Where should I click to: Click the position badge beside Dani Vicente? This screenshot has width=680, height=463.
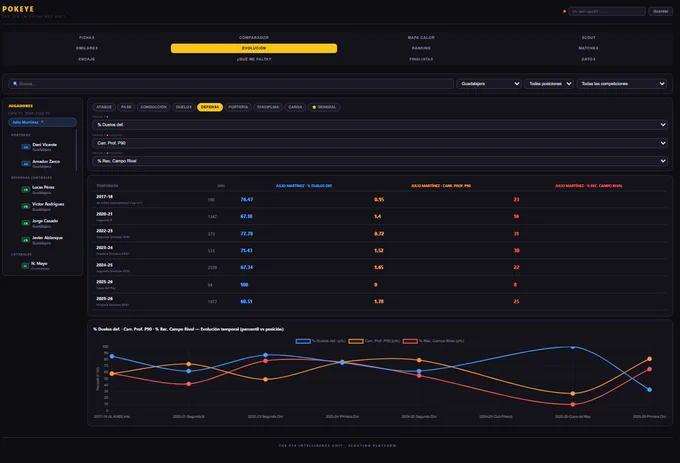pos(26,147)
